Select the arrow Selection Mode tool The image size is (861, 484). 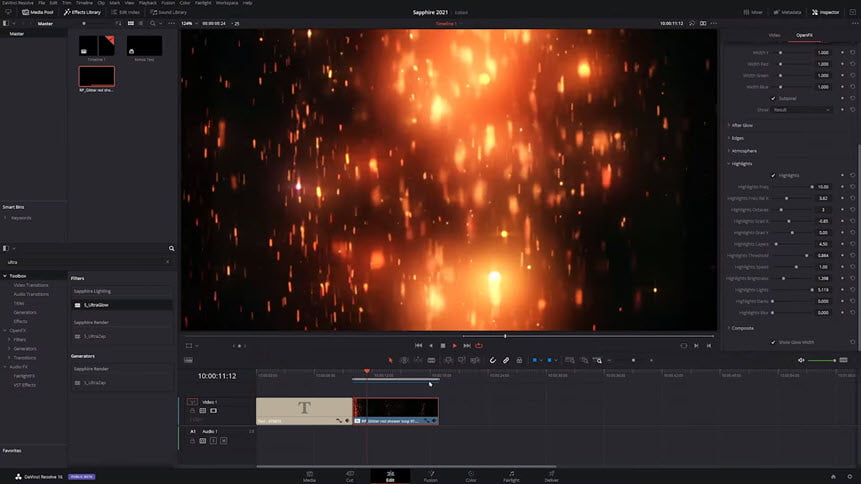(390, 360)
